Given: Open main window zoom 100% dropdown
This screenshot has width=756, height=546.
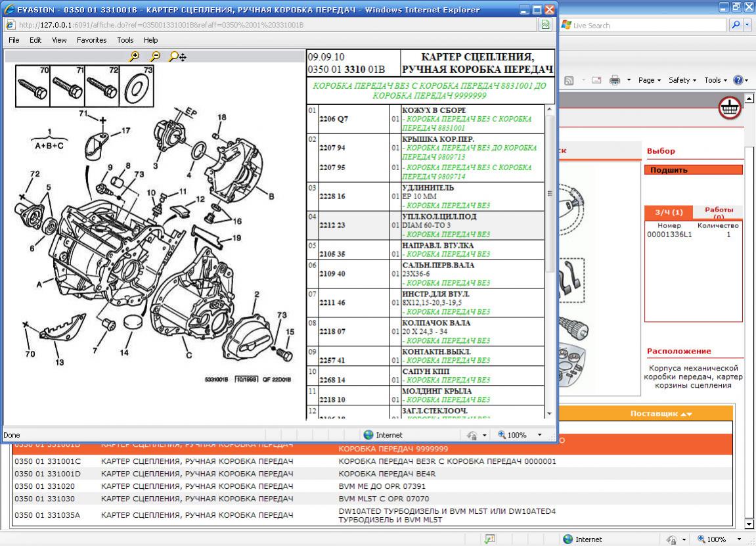Looking at the screenshot, I should [739, 539].
